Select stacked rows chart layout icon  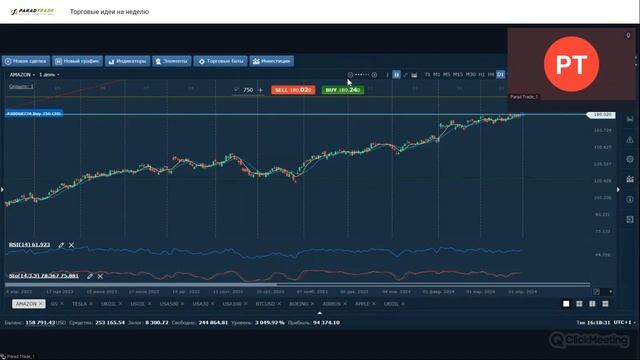605,304
